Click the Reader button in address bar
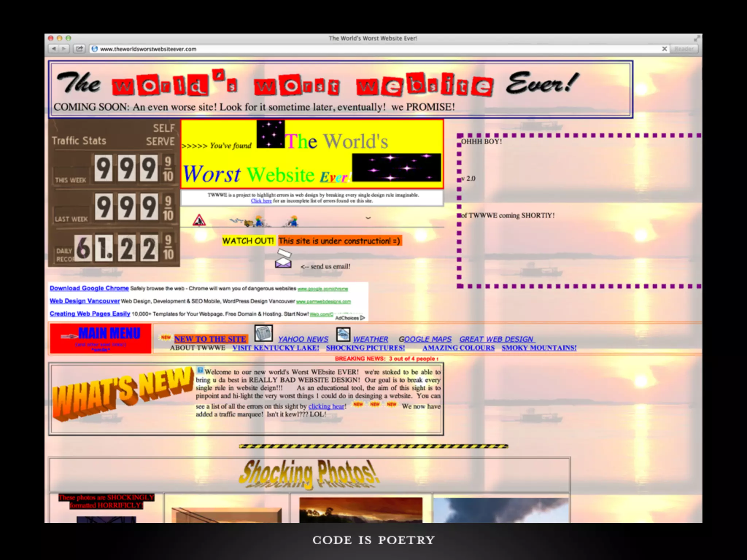 coord(684,49)
